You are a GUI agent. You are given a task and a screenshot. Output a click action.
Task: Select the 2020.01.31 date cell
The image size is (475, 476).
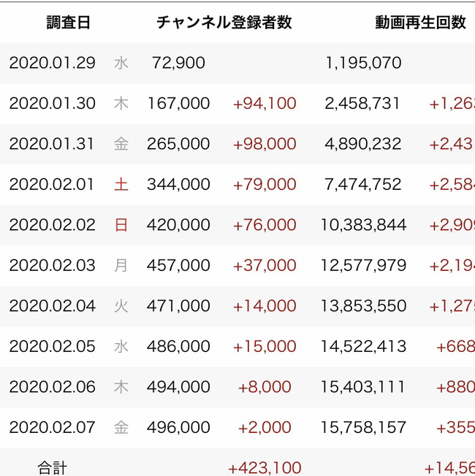(x=52, y=144)
